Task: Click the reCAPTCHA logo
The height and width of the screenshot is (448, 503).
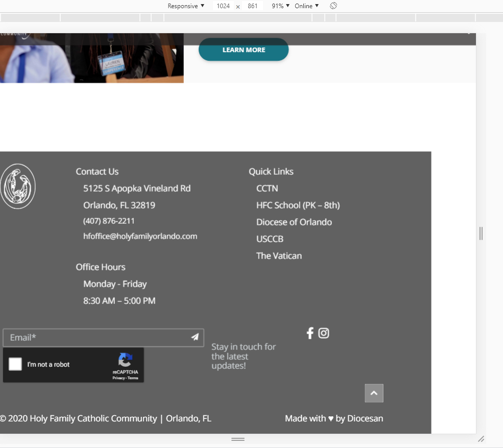Action: coord(125,360)
